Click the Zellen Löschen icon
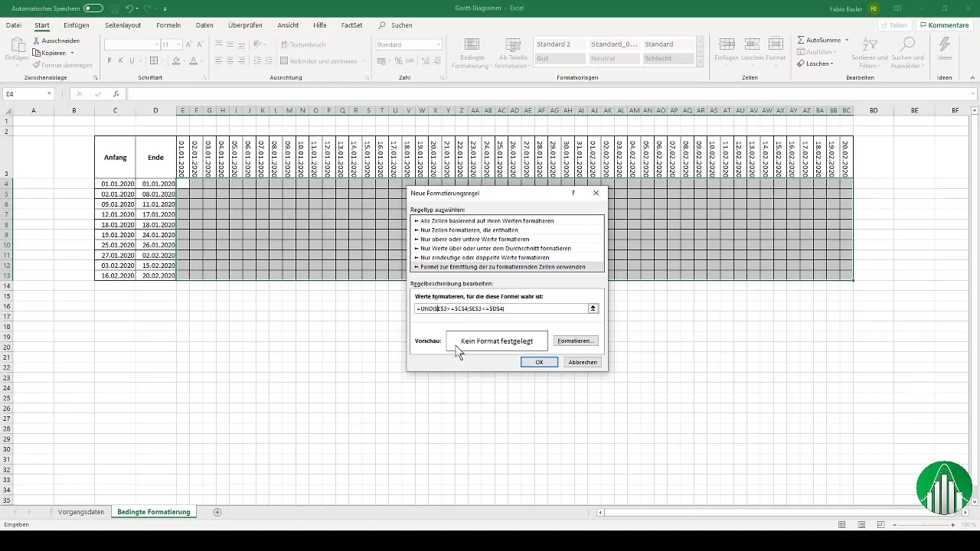The height and width of the screenshot is (551, 980). point(752,44)
